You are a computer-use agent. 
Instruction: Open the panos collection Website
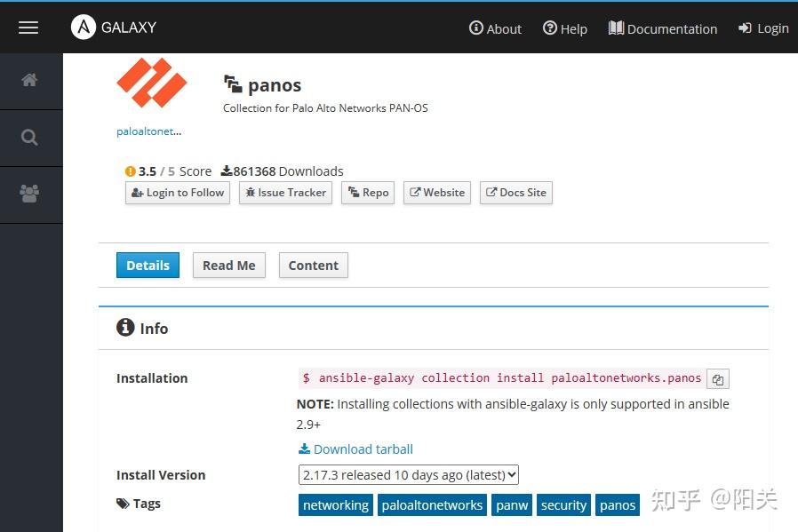[436, 193]
